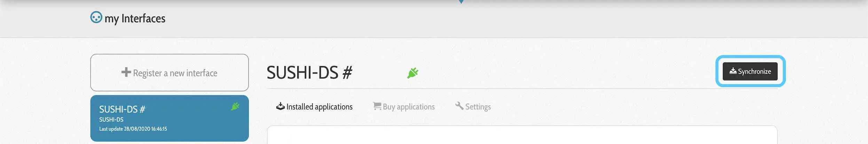Open the my Interfaces heading text

135,18
